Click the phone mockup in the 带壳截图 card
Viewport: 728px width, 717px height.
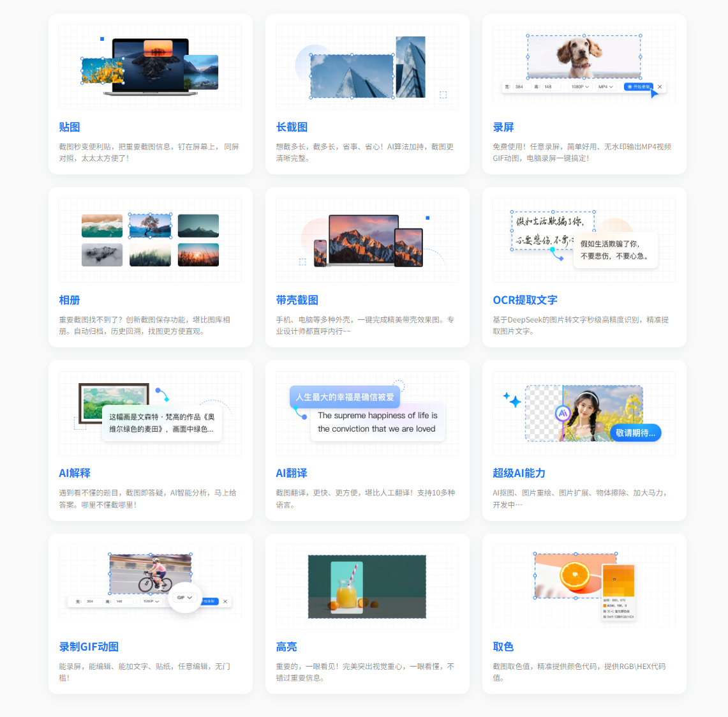point(320,253)
